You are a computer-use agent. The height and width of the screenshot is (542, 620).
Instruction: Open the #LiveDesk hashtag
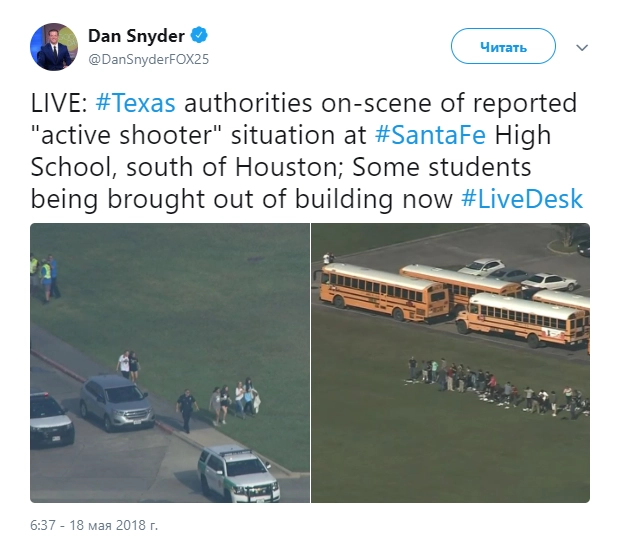tap(522, 199)
